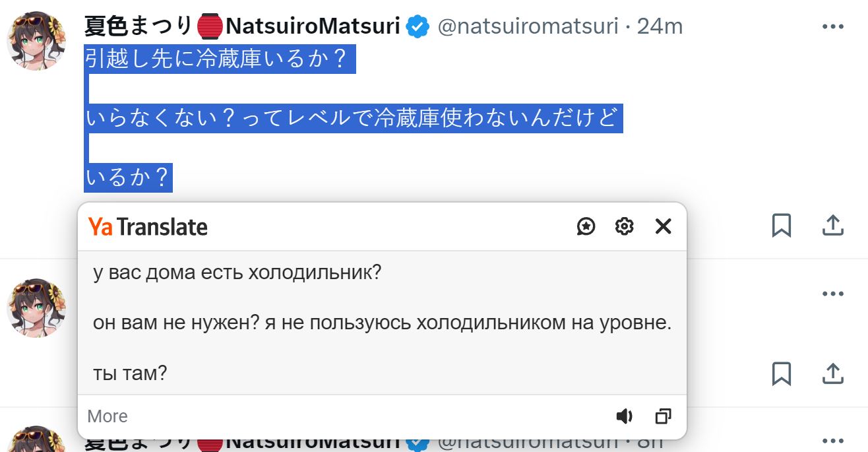The width and height of the screenshot is (868, 452).
Task: Close the Ya Translate popup
Action: pos(663,226)
